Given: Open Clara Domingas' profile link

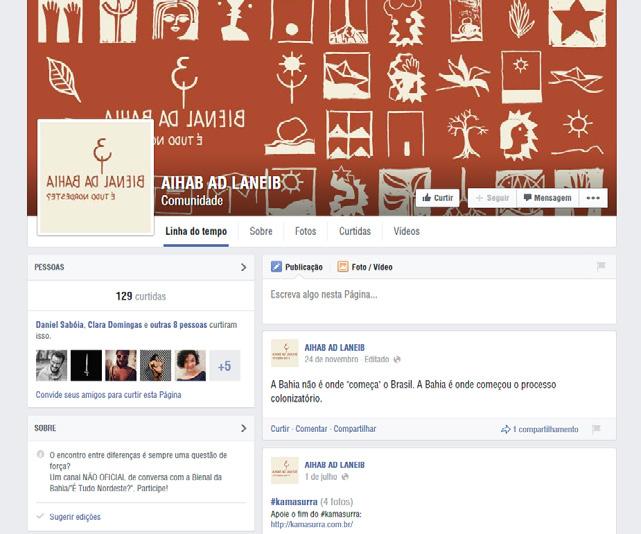Looking at the screenshot, I should click(115, 325).
